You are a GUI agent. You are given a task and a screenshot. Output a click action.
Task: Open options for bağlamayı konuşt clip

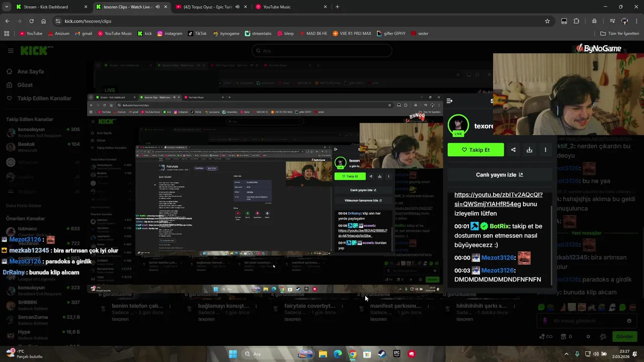(256, 306)
